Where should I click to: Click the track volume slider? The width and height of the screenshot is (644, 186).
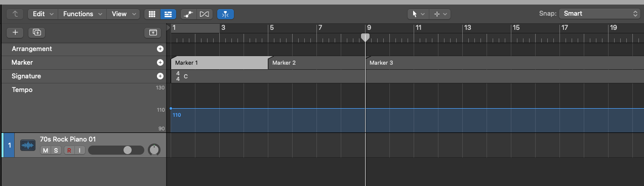(x=116, y=150)
